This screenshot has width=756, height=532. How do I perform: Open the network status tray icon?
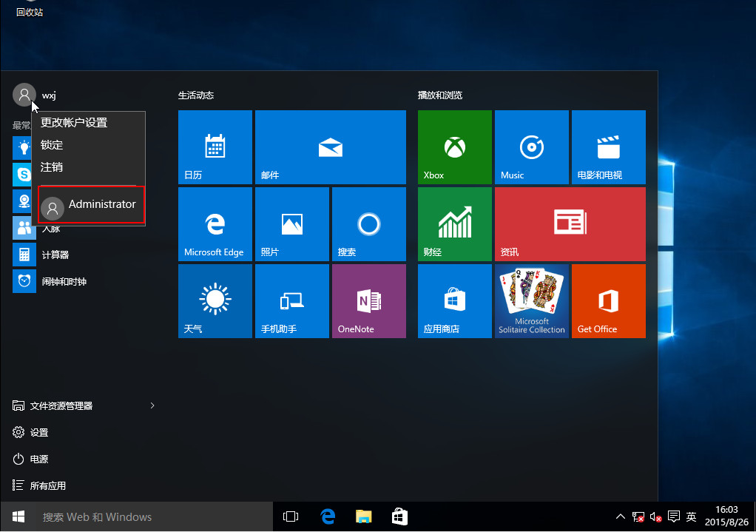(638, 517)
